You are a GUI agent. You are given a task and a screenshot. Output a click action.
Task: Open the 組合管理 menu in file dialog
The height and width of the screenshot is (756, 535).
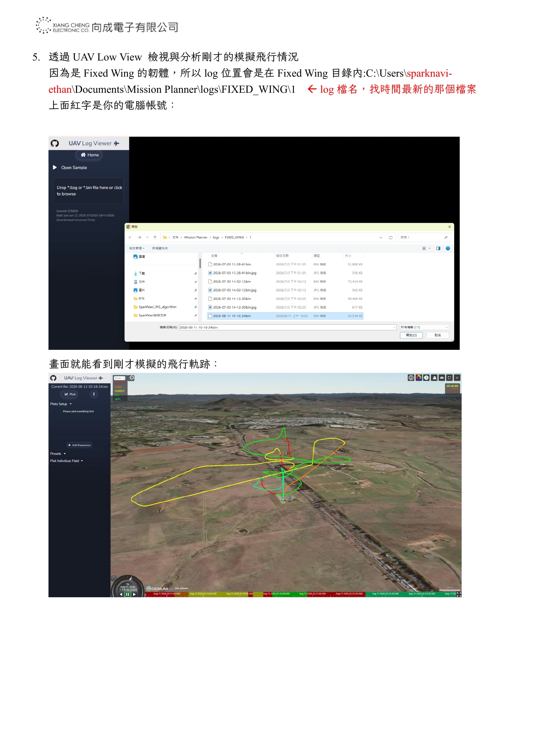[x=137, y=248]
